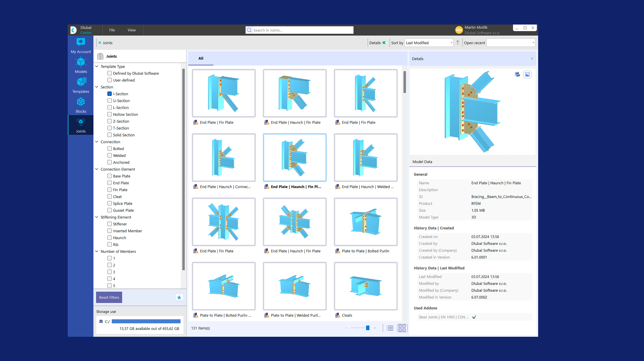Collapse the Connection Element filter group
This screenshot has width=644, height=361.
97,169
